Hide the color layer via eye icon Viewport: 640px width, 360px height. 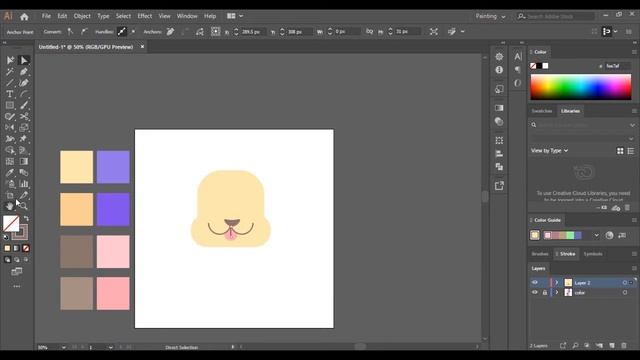[x=535, y=292]
